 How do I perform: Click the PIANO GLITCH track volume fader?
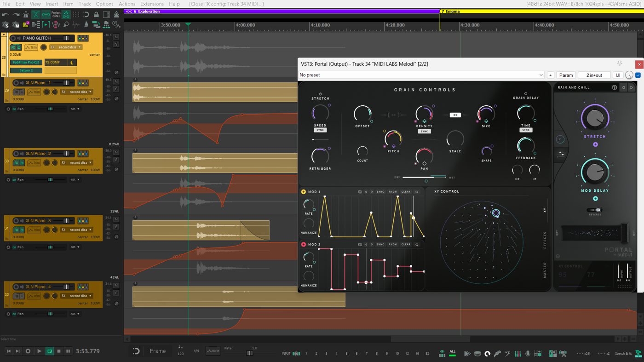(66, 38)
